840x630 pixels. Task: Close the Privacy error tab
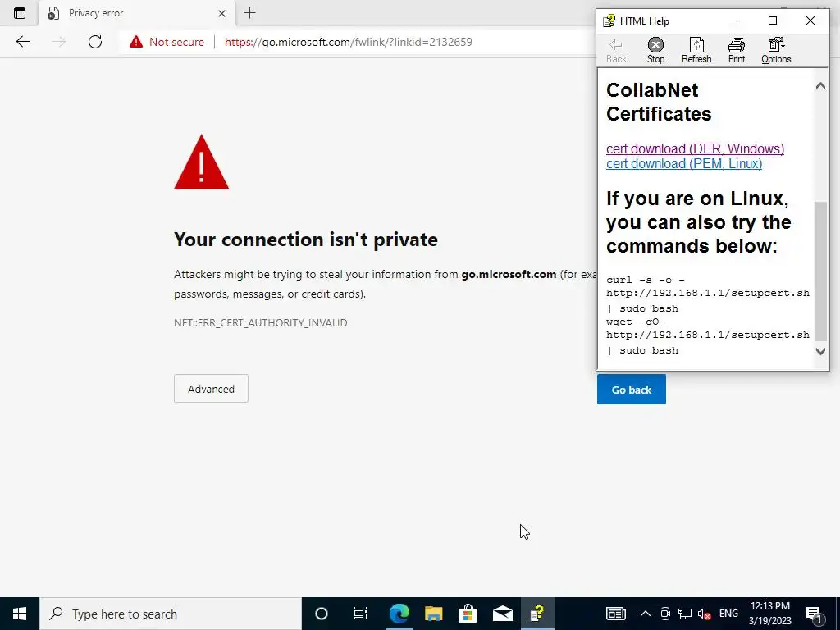tap(221, 13)
